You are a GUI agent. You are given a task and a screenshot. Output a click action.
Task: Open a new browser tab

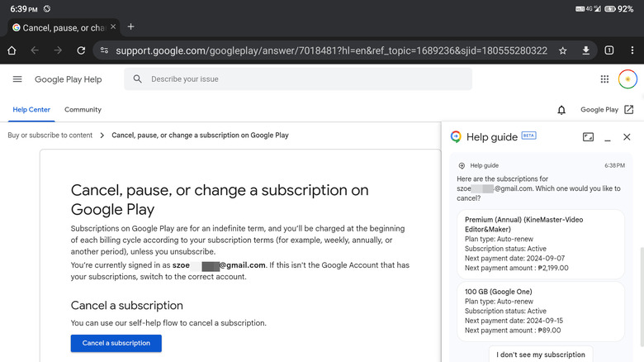point(131,26)
